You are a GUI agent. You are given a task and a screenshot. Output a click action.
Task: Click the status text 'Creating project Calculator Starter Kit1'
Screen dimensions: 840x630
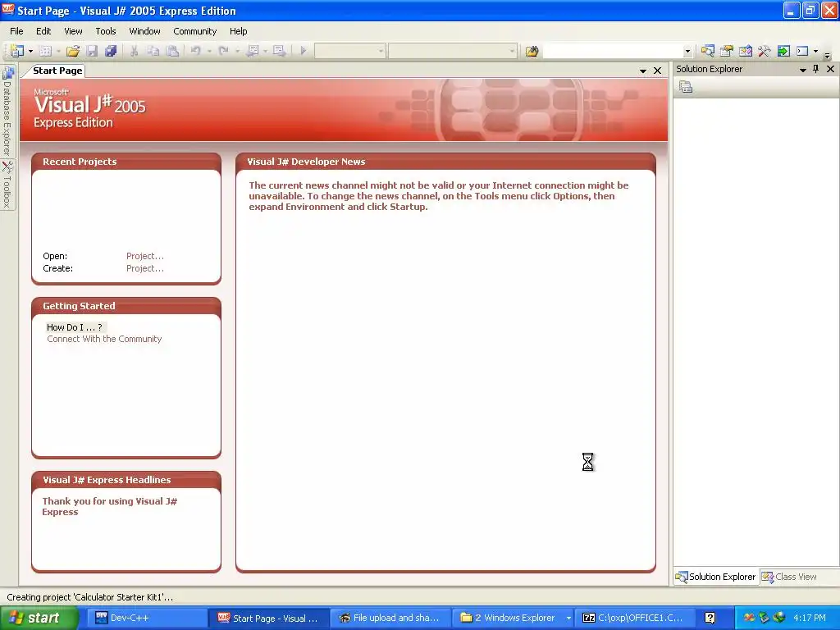point(89,597)
